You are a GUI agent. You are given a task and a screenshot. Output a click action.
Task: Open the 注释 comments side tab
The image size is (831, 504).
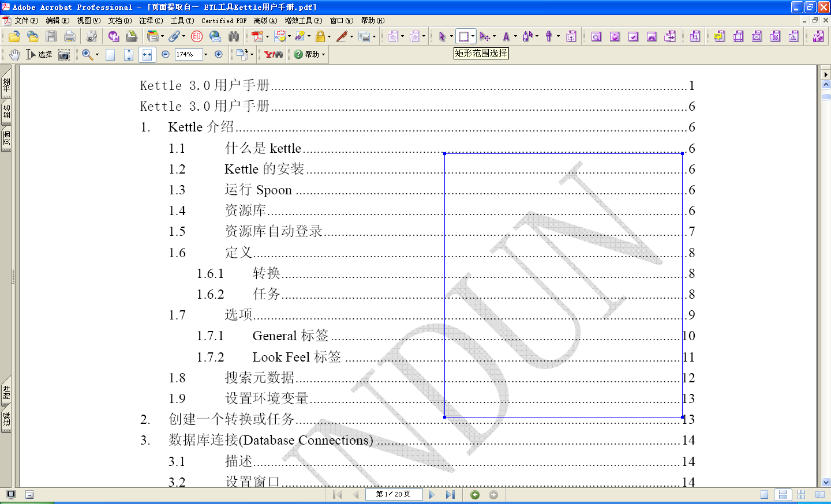(6, 419)
